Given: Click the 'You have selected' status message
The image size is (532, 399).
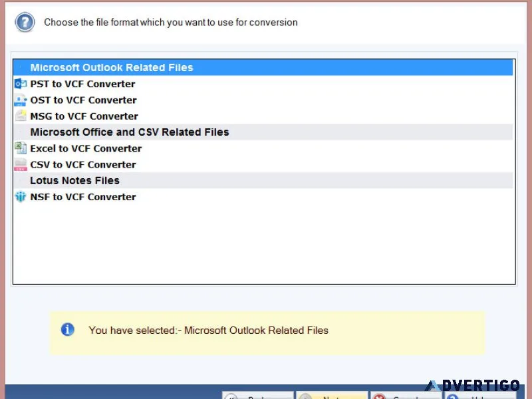Looking at the screenshot, I should pos(208,330).
